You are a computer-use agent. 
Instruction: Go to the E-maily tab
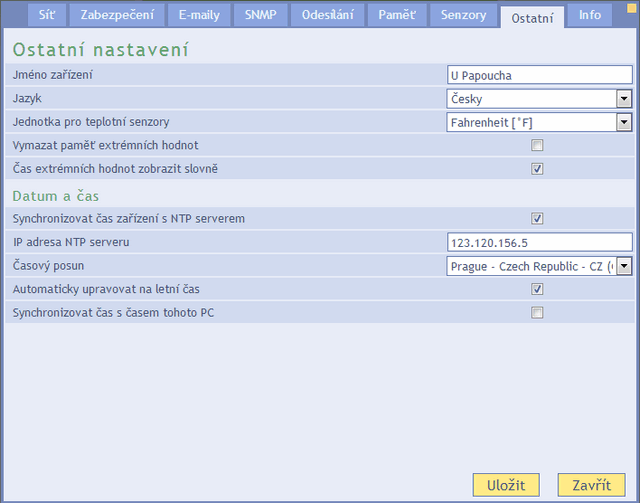pos(199,15)
